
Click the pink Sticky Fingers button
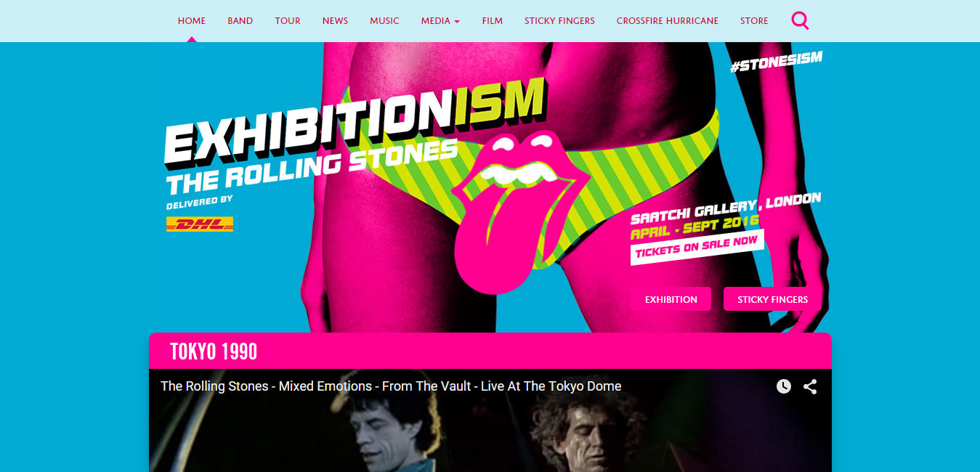click(773, 299)
